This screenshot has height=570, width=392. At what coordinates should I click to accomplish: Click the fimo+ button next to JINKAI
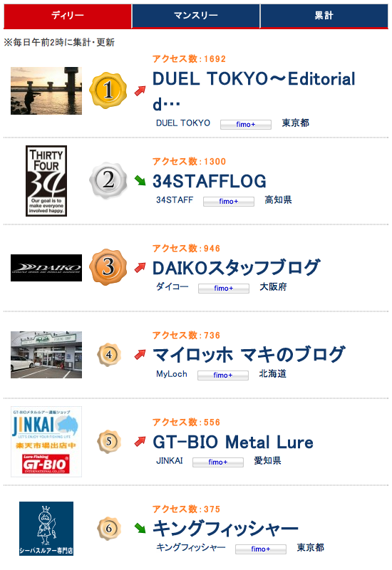tap(218, 462)
